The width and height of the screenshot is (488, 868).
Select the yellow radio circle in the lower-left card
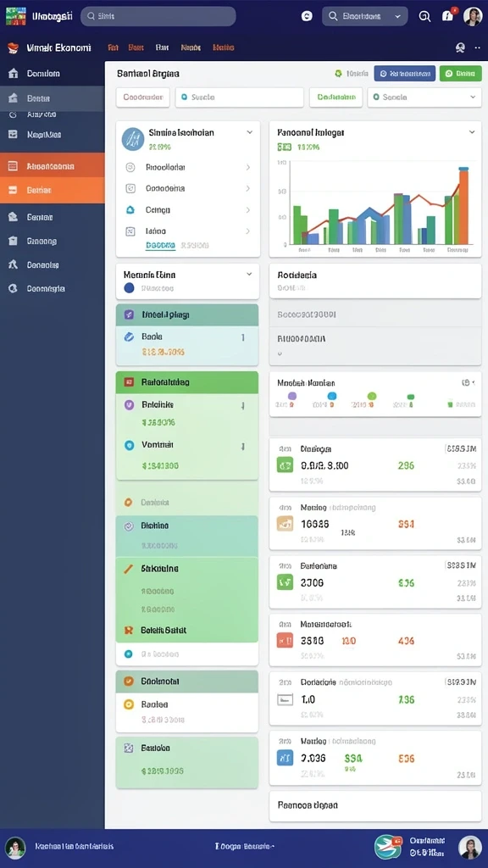[129, 704]
